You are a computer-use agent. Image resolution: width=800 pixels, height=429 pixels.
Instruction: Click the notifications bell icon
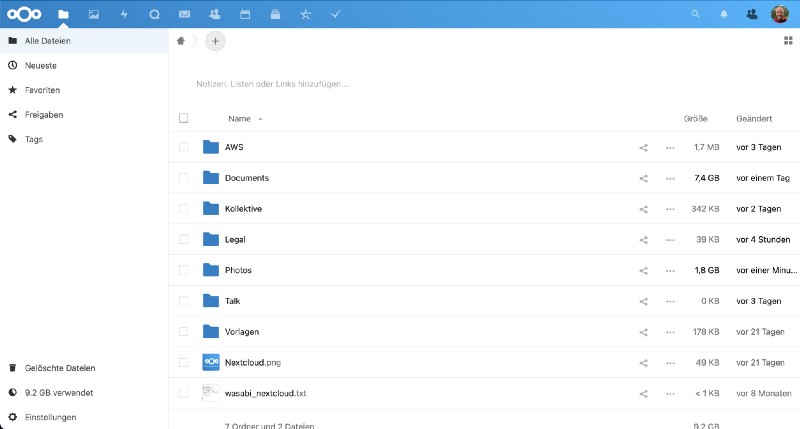pyautogui.click(x=724, y=14)
